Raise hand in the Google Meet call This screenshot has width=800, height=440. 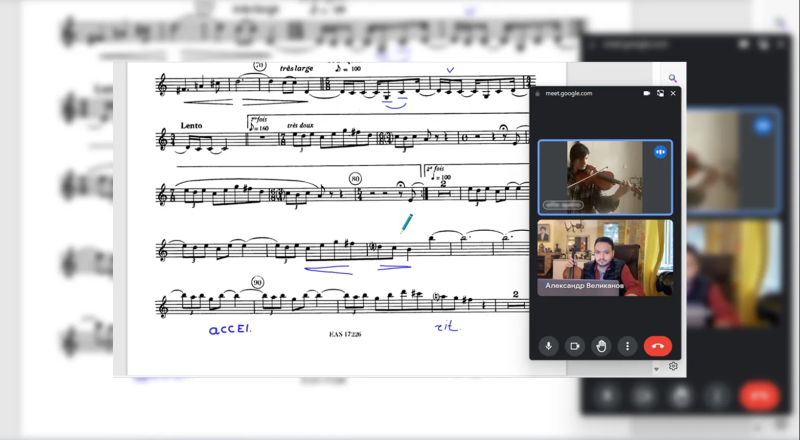point(601,346)
